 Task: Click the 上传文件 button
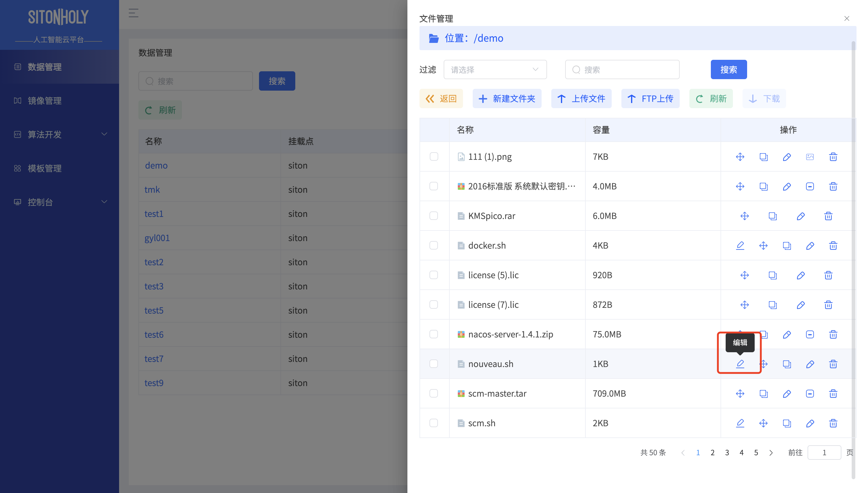581,98
